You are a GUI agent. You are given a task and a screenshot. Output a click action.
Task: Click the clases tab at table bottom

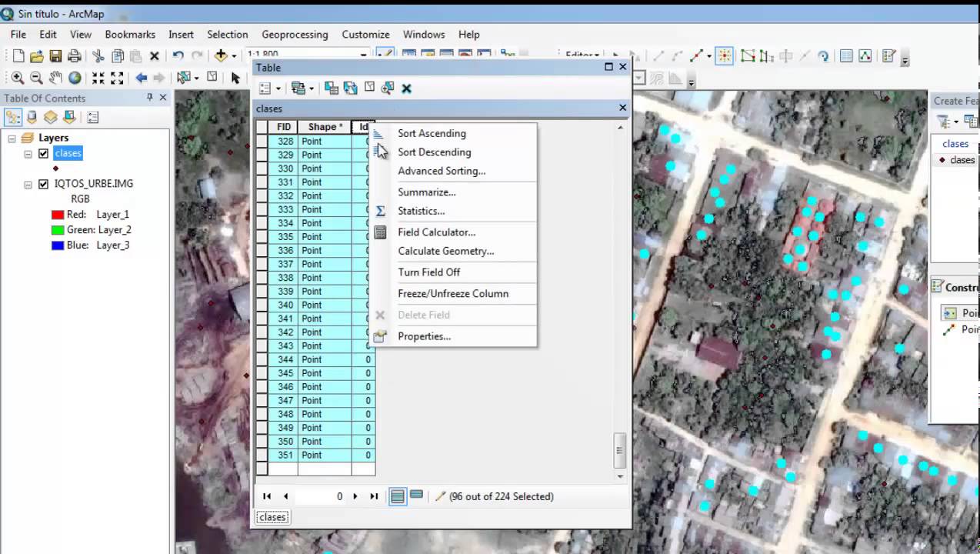pyautogui.click(x=272, y=517)
